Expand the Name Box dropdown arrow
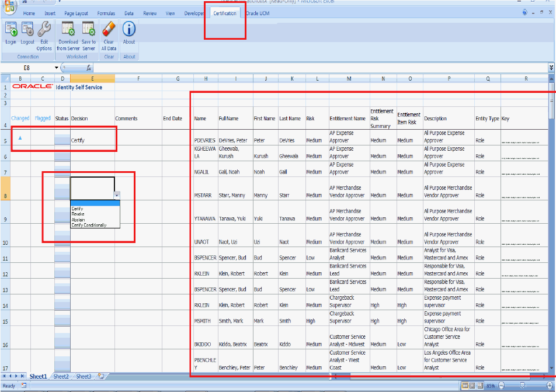Viewport: 556px width, 392px height. coord(57,68)
